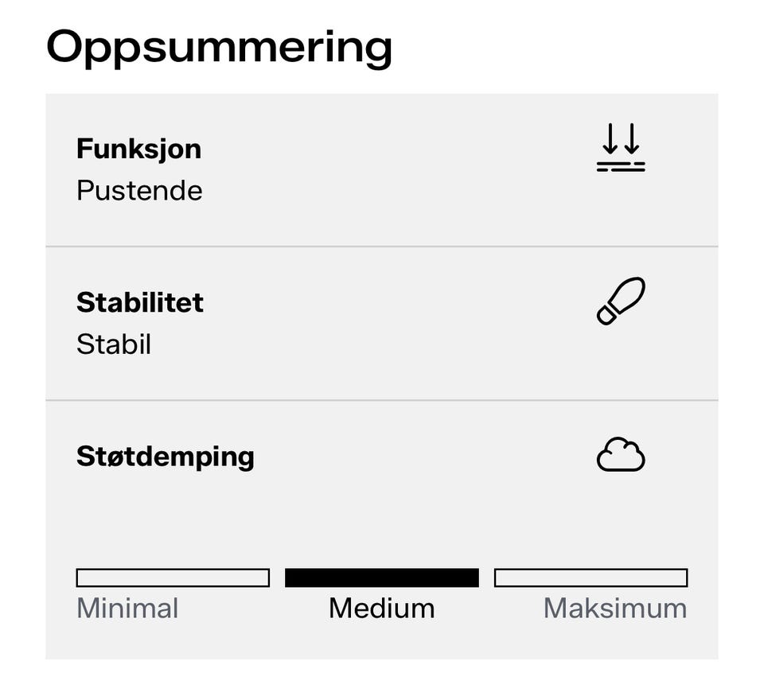
Task: Click the divider below Stabilitet row
Action: [382, 400]
